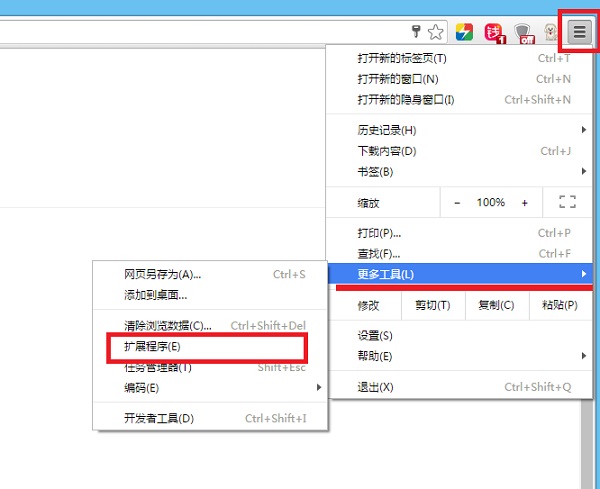Click the bookmark star icon
600x489 pixels.
click(435, 33)
